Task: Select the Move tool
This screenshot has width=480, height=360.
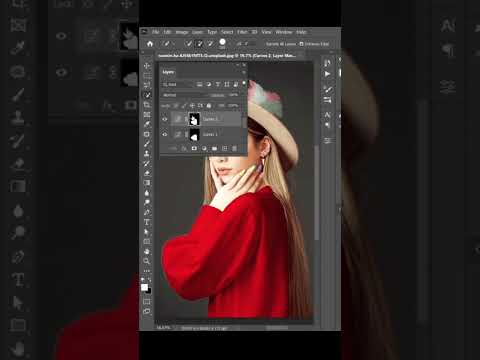Action: click(147, 66)
